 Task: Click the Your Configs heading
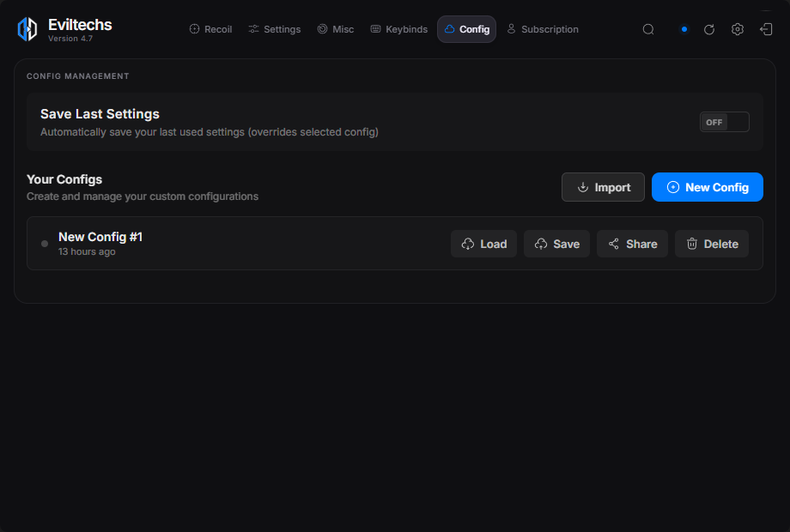coord(64,179)
